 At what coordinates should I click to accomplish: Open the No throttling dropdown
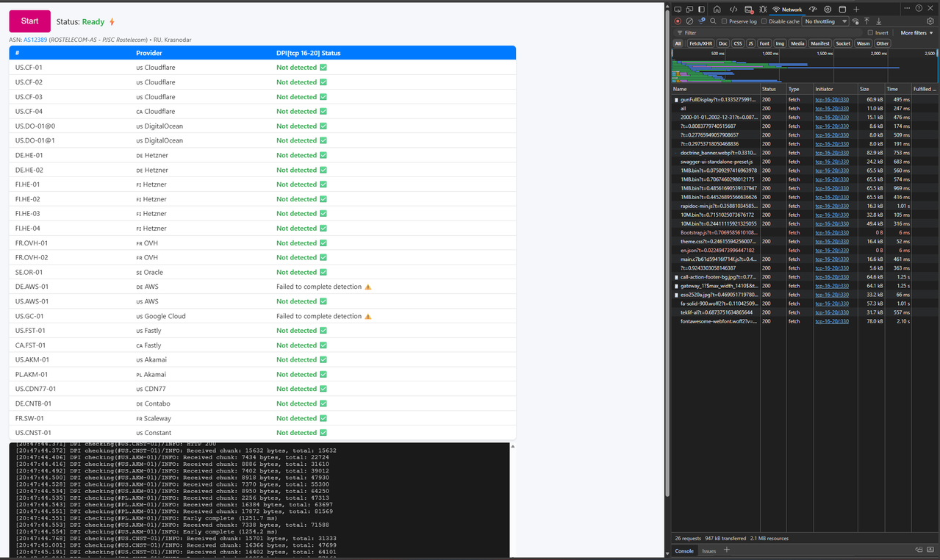[x=825, y=21]
